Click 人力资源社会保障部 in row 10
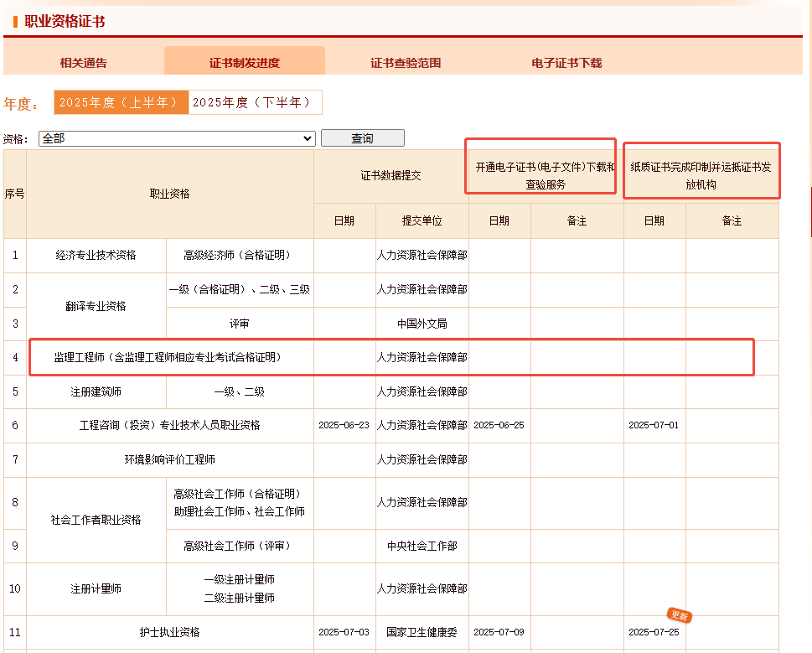 (422, 588)
